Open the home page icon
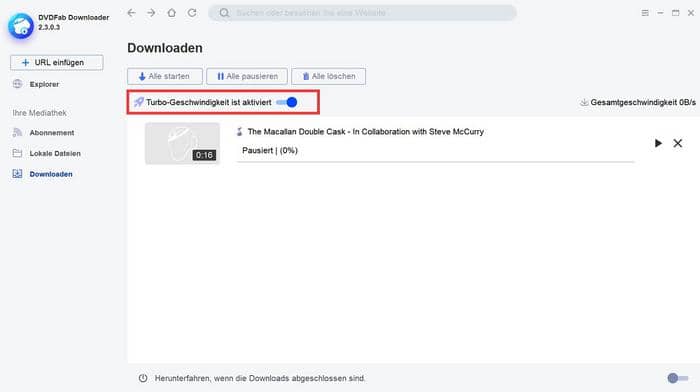This screenshot has width=700, height=392. 171,13
